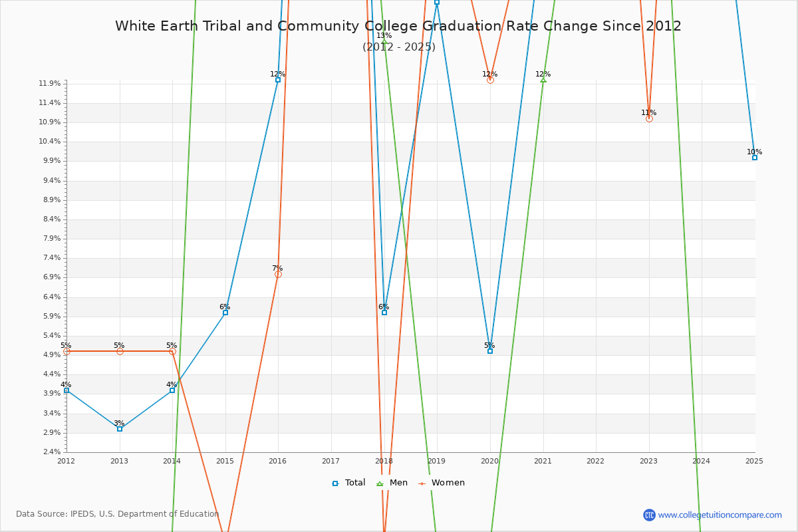Screen dimensions: 798x532
Task: Click the Total point at 2019 near top
Action: [437, 2]
